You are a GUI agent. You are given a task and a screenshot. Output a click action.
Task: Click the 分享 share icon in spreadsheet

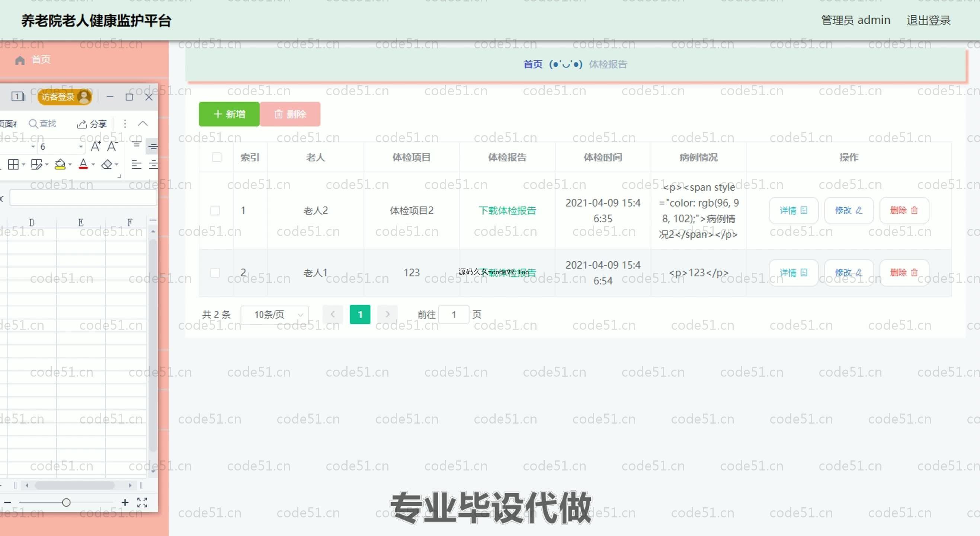pos(92,124)
